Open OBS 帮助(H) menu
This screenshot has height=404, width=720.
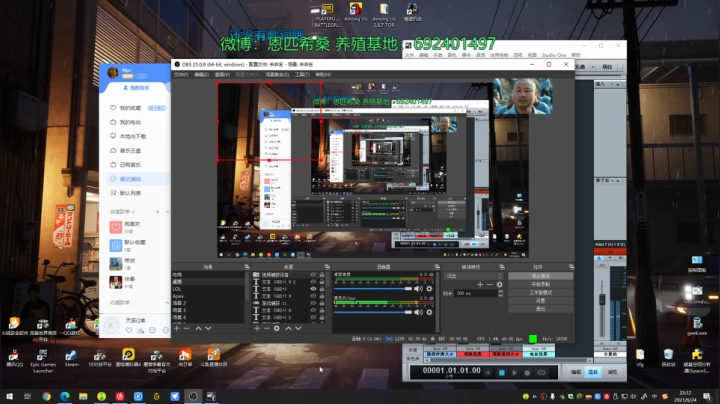pyautogui.click(x=323, y=74)
